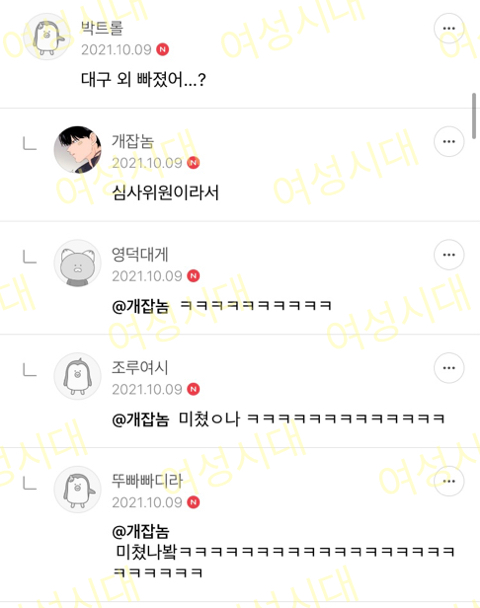Open more options for 조루여시's reply
480x608 pixels.
click(449, 368)
